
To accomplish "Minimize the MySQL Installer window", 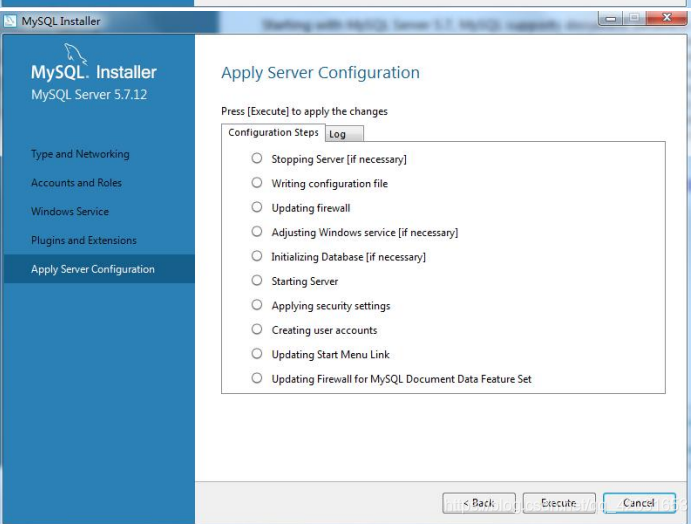I will click(x=611, y=19).
